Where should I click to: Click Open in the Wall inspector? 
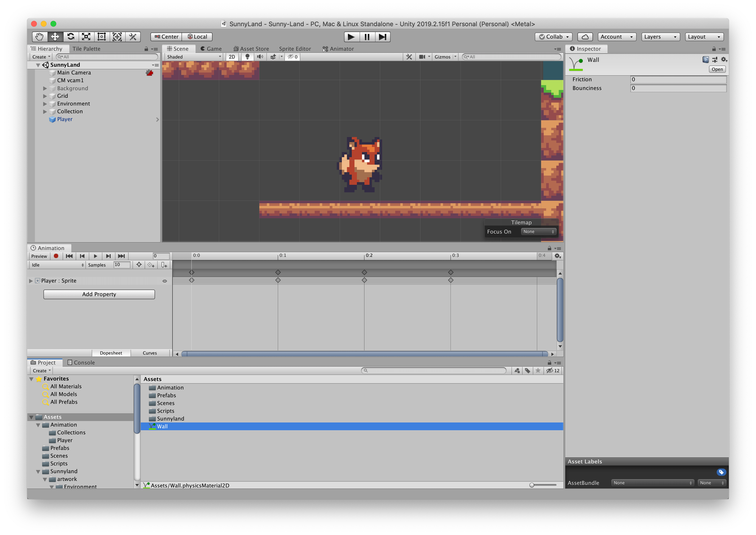[717, 69]
